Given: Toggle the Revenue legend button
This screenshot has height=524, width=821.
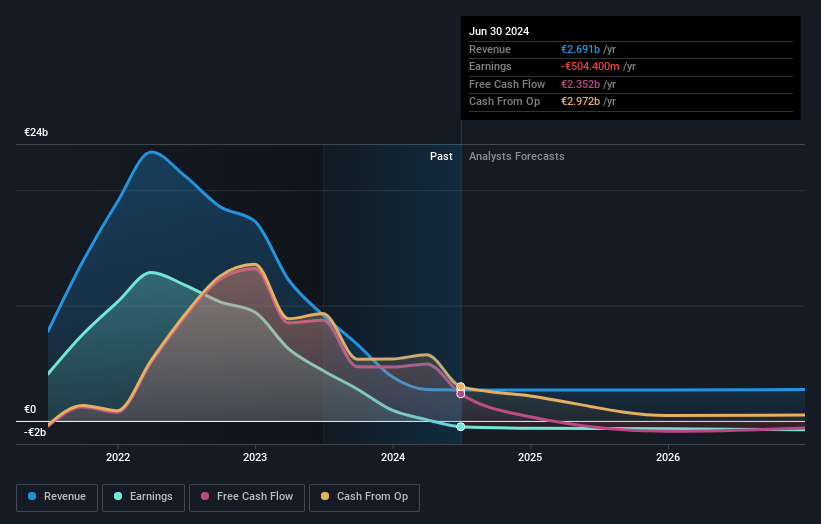Looking at the screenshot, I should [57, 497].
